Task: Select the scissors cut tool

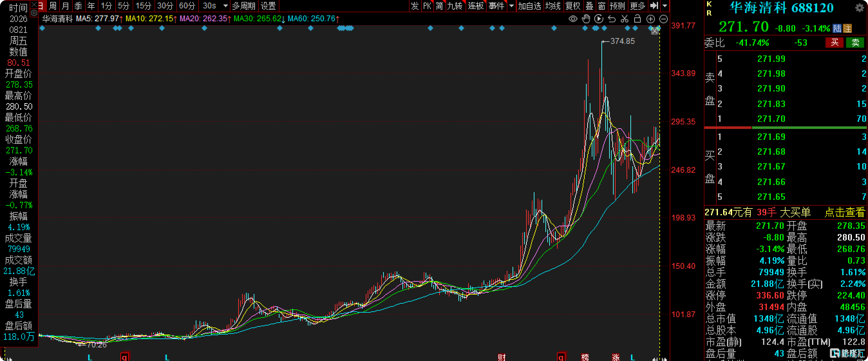Action: click(624, 19)
